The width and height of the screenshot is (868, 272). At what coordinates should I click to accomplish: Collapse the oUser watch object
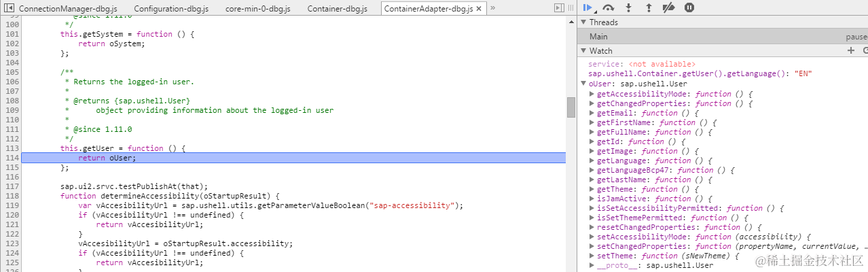[583, 84]
